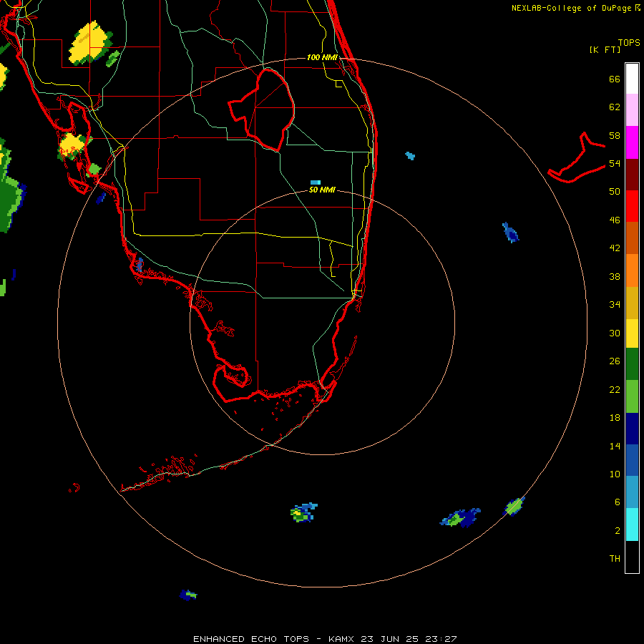Click the legend value 10

615,474
